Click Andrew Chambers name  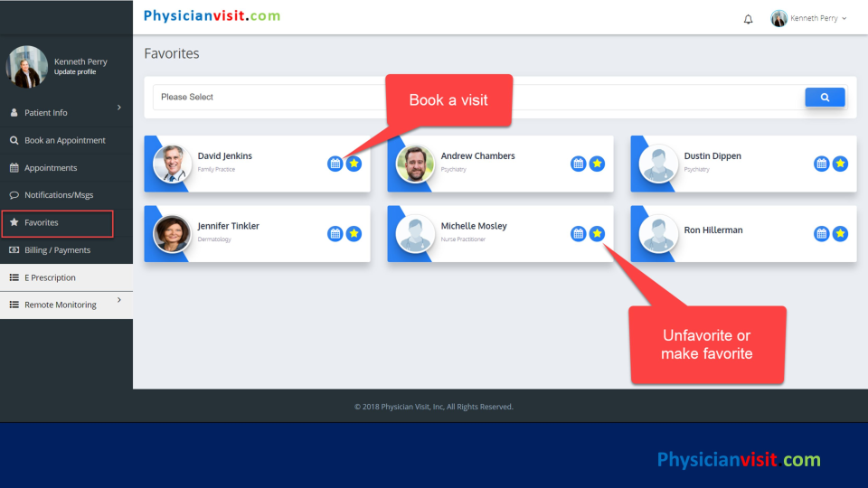pyautogui.click(x=477, y=156)
